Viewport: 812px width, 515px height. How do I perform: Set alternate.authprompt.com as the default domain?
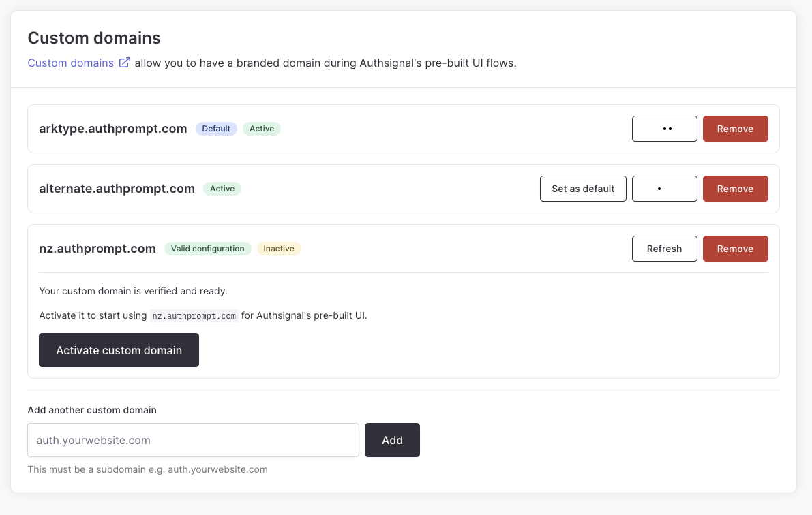coord(583,189)
